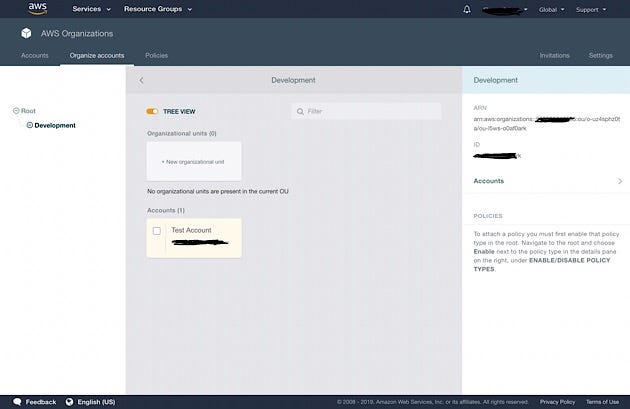Click the Organizational units (0) heading
630x409 pixels.
pyautogui.click(x=182, y=133)
